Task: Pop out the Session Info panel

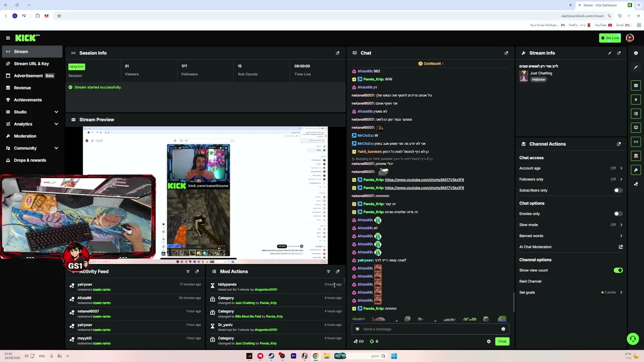Action: coord(338,53)
